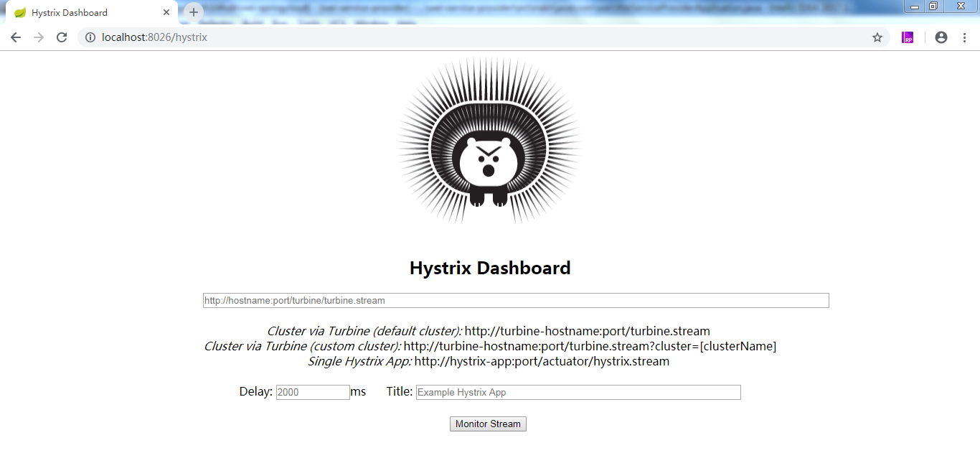This screenshot has width=980, height=453.
Task: Open Chrome three-dot menu
Action: click(x=964, y=37)
